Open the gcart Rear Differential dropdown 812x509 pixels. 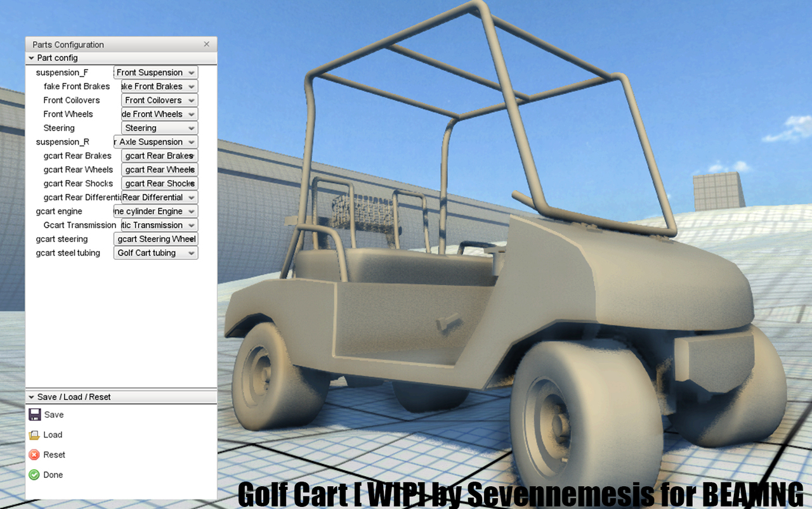click(159, 198)
